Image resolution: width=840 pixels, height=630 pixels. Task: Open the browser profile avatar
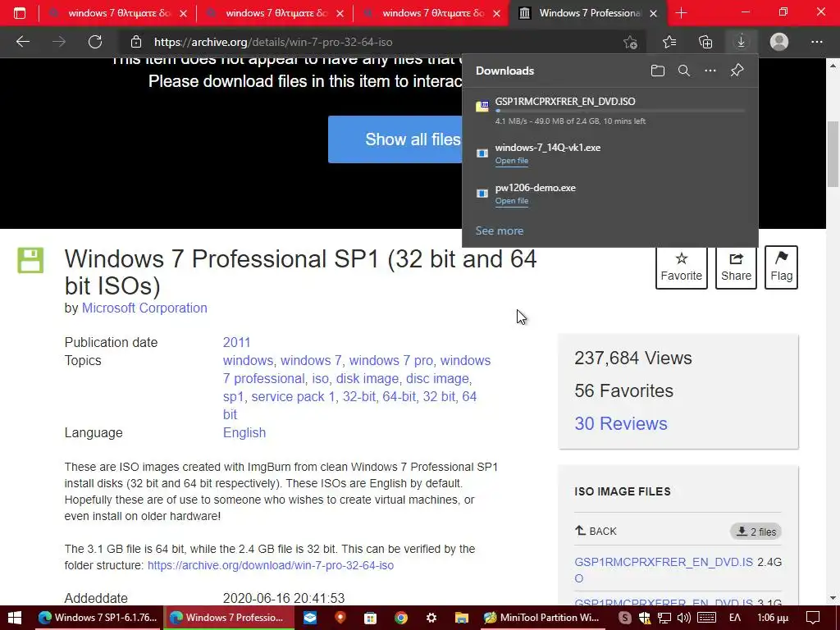779,42
